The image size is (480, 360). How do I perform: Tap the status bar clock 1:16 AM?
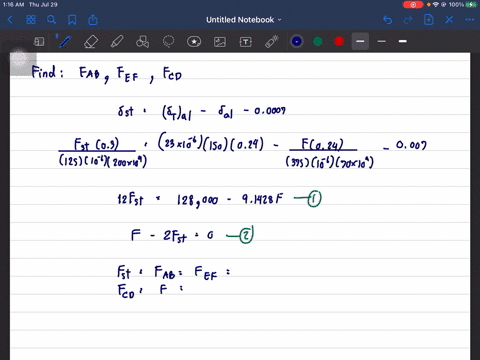pos(13,5)
